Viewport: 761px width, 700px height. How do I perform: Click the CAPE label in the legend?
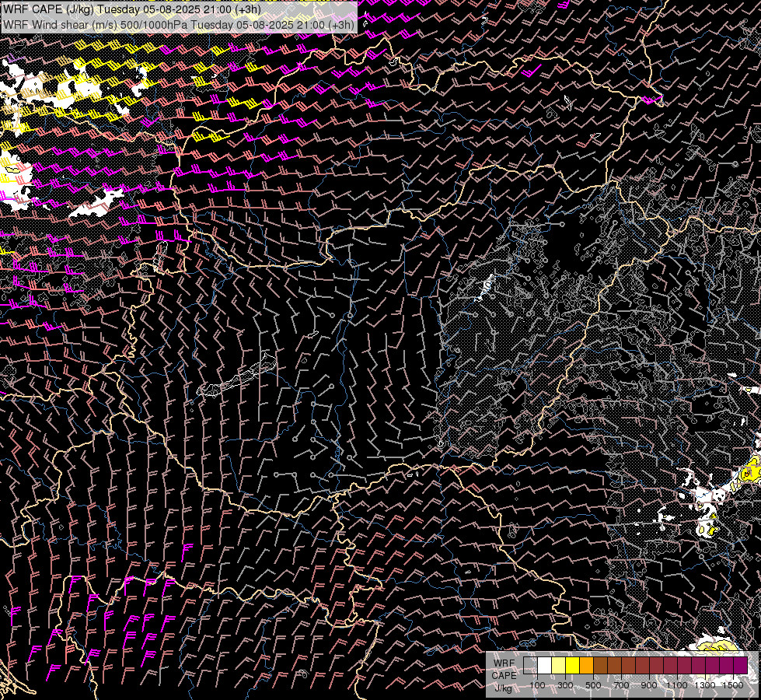(x=504, y=675)
